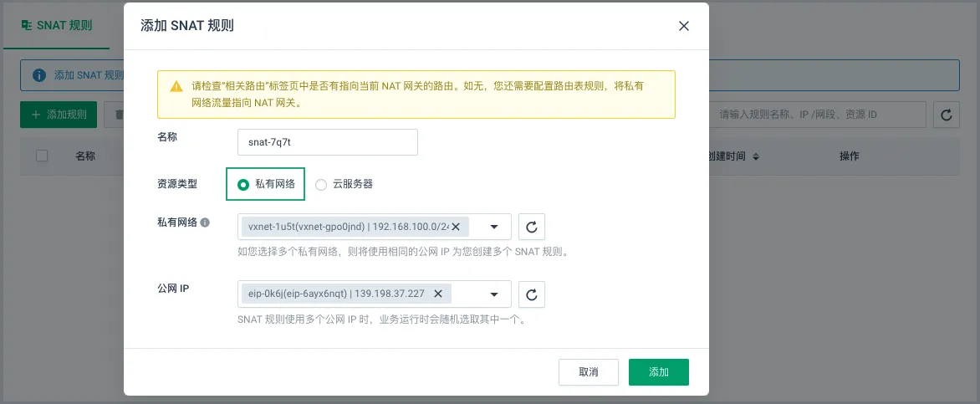Switch to the SNAT 规则 tab
Screen dimensions: 980x404
[56, 25]
